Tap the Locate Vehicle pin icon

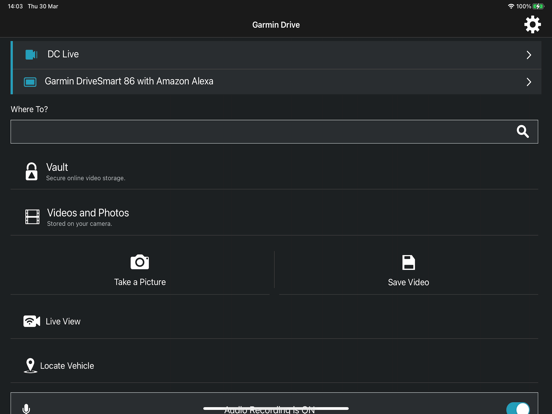click(x=30, y=366)
